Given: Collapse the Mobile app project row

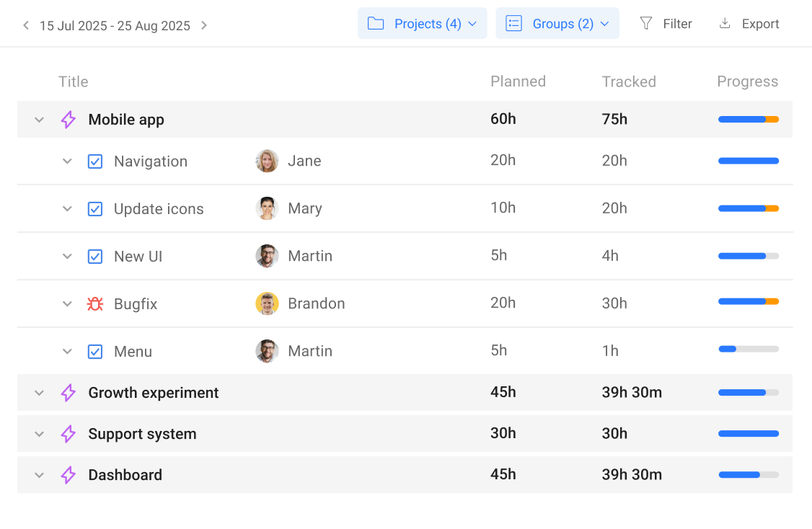Looking at the screenshot, I should (x=40, y=120).
